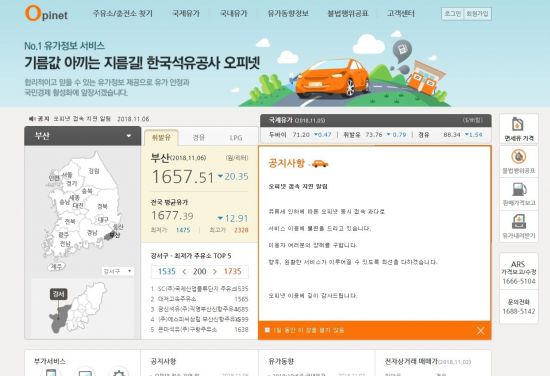Click the left arrow in price range
Image resolution: width=550 pixels, height=376 pixels.
pyautogui.click(x=184, y=271)
